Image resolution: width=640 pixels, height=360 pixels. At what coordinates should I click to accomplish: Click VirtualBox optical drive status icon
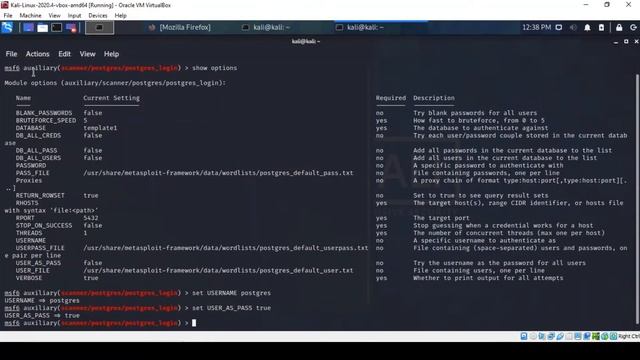tap(533, 336)
